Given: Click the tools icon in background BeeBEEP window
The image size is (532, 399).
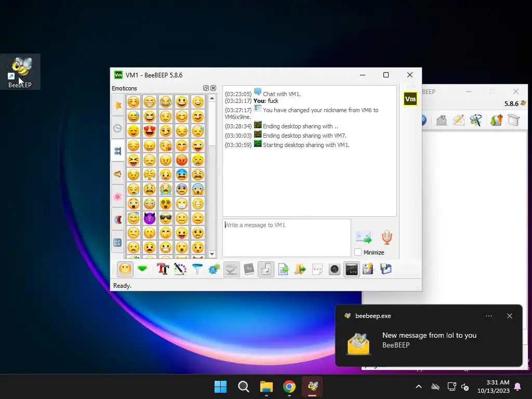Looking at the screenshot, I should 476,120.
